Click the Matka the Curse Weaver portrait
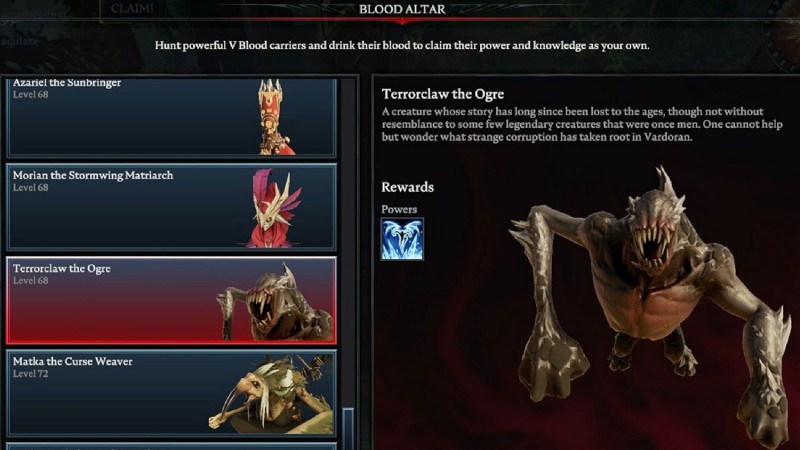This screenshot has height=450, width=800. pos(271,393)
